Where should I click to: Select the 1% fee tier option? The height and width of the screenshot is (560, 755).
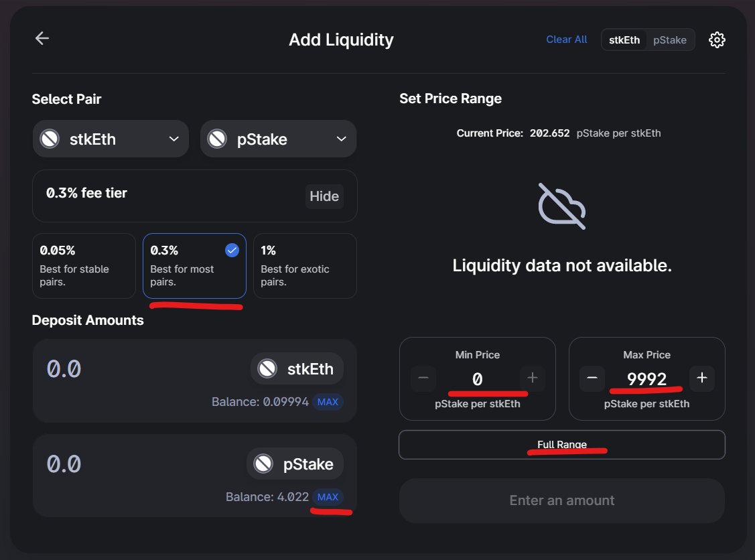pos(305,266)
